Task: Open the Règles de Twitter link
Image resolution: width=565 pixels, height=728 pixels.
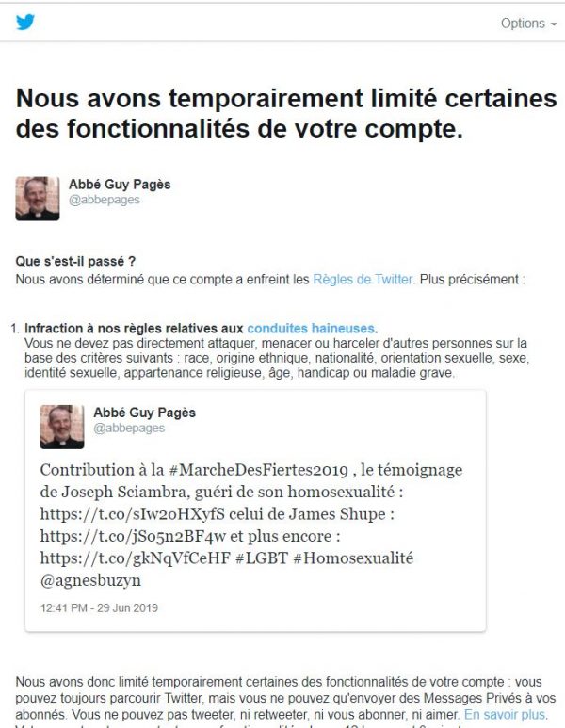Action: (x=363, y=280)
